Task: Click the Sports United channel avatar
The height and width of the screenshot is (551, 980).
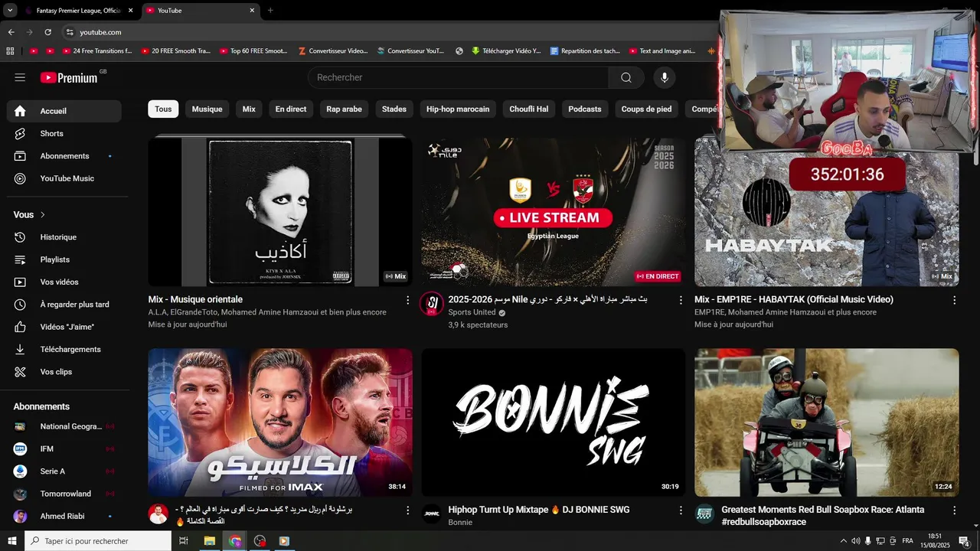Action: pyautogui.click(x=432, y=304)
